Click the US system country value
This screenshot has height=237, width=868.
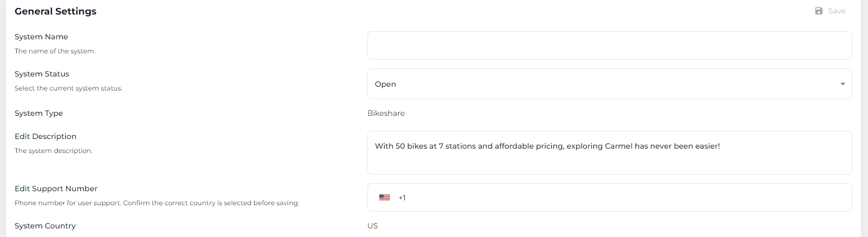point(373,226)
